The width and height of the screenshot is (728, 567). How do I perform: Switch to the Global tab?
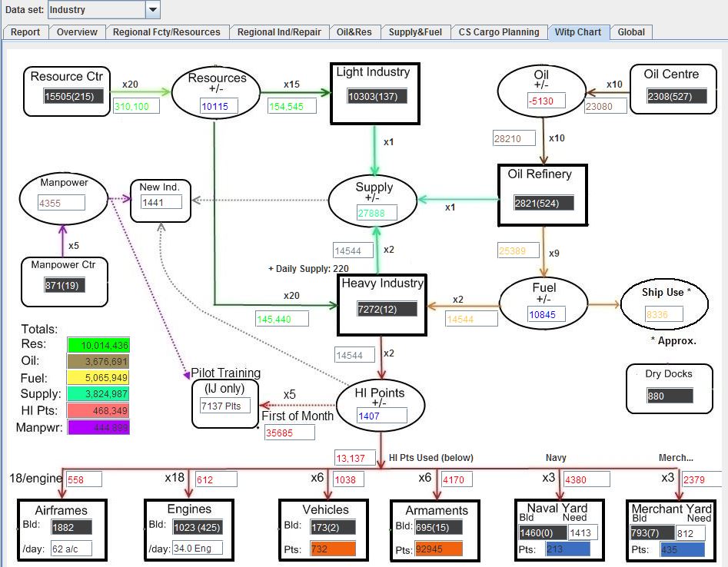(631, 32)
